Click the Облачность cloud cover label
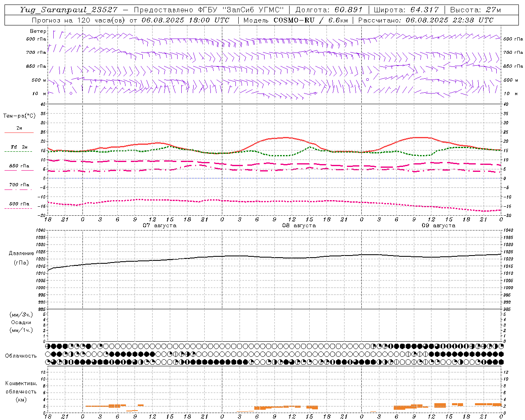Viewport: 525px width, 420px height. [x=21, y=356]
